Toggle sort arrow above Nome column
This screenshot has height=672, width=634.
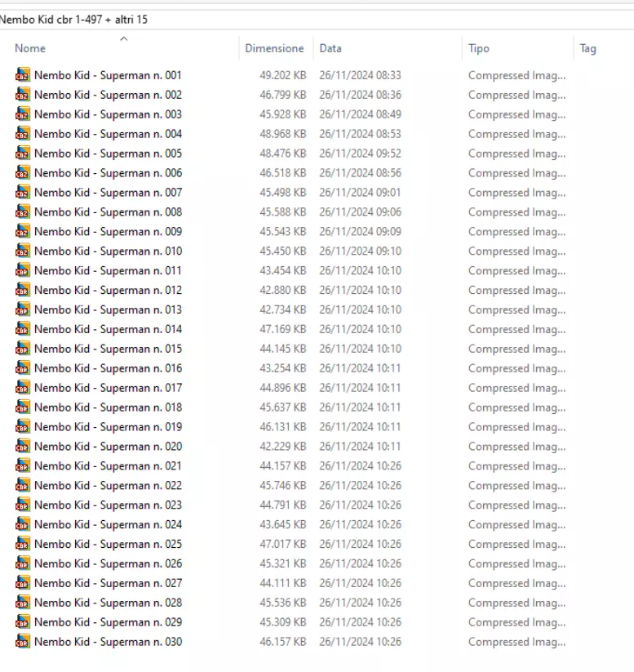[x=123, y=38]
